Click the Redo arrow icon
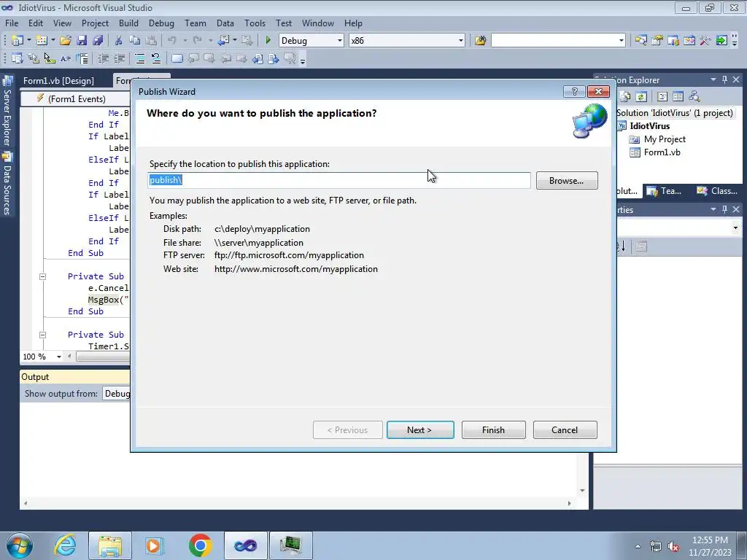The height and width of the screenshot is (560, 747). click(198, 41)
